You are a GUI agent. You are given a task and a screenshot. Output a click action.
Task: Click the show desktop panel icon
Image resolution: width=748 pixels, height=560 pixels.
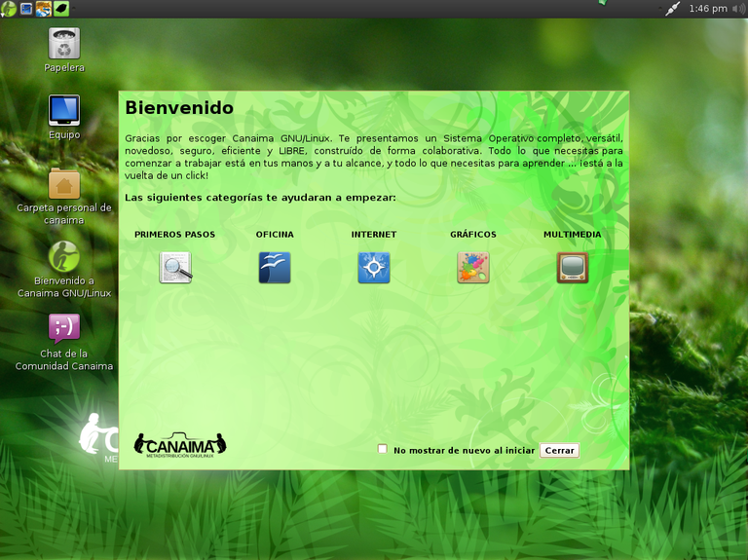tap(26, 9)
